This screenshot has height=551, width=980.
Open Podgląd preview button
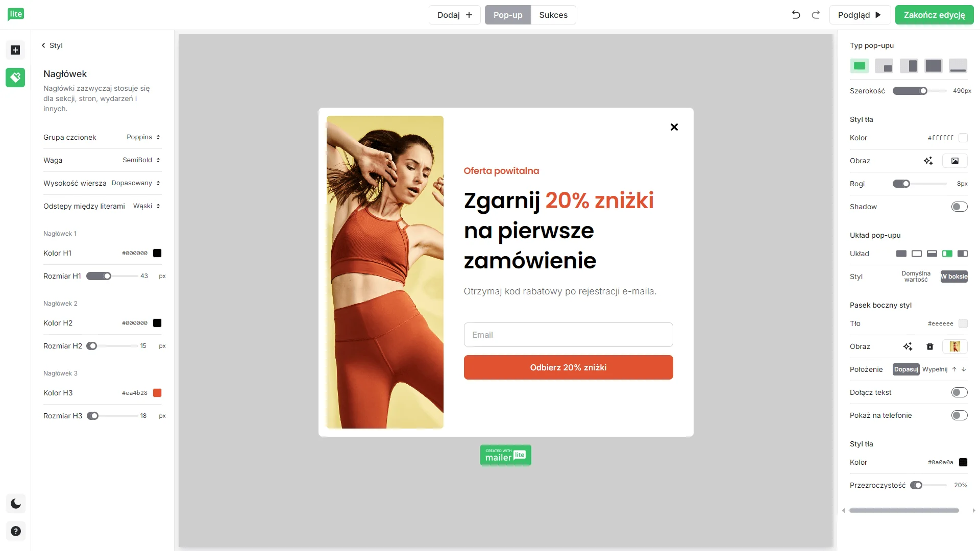click(x=860, y=15)
